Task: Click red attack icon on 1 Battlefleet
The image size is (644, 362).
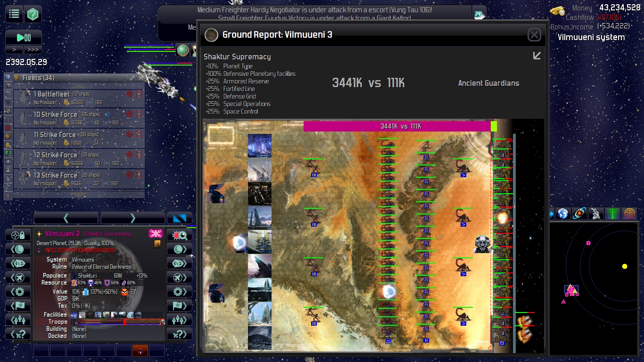Action: [129, 94]
